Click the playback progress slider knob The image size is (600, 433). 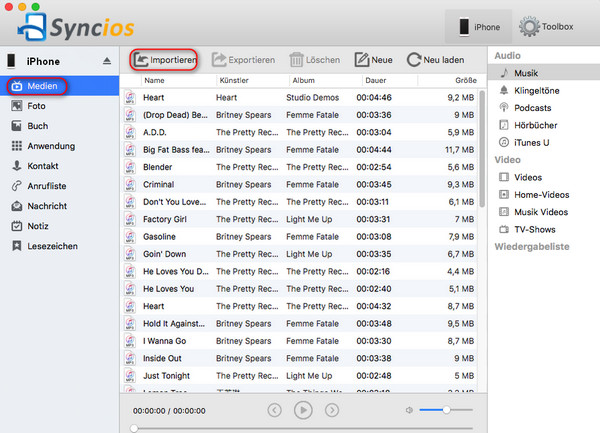pos(134,428)
